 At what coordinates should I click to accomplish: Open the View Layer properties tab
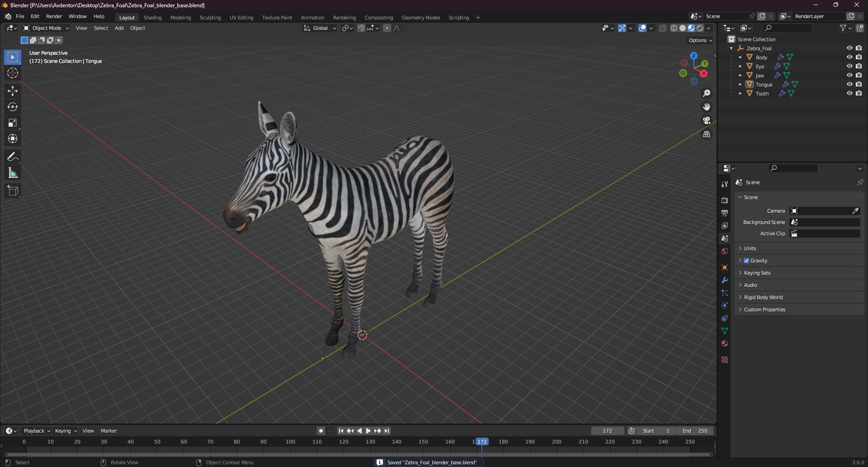[x=725, y=225]
